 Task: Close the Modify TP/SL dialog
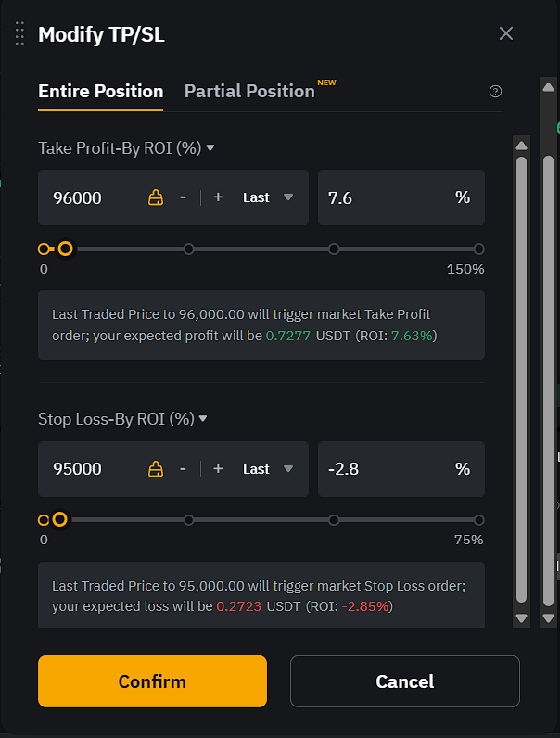(506, 33)
